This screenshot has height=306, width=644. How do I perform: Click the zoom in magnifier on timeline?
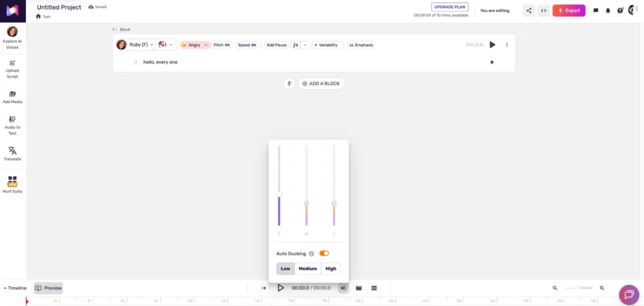click(602, 288)
